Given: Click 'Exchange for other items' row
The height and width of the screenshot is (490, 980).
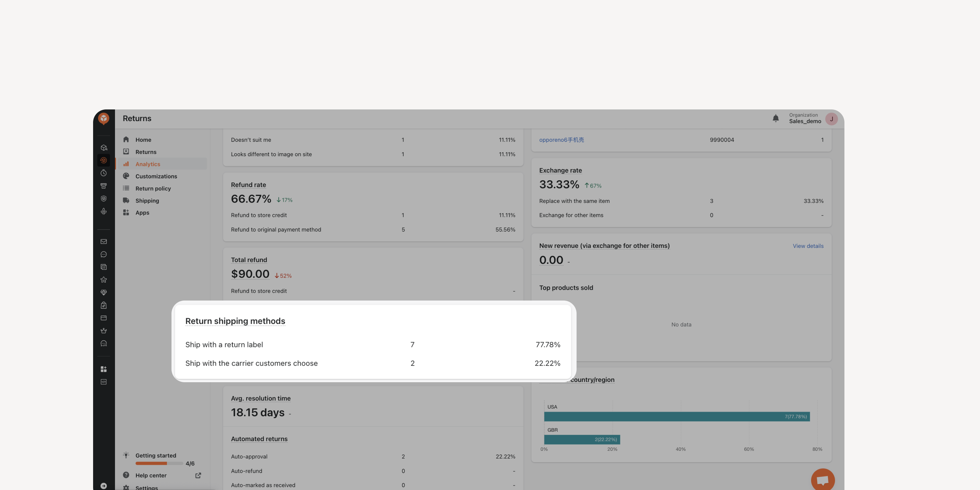Looking at the screenshot, I should coord(681,215).
